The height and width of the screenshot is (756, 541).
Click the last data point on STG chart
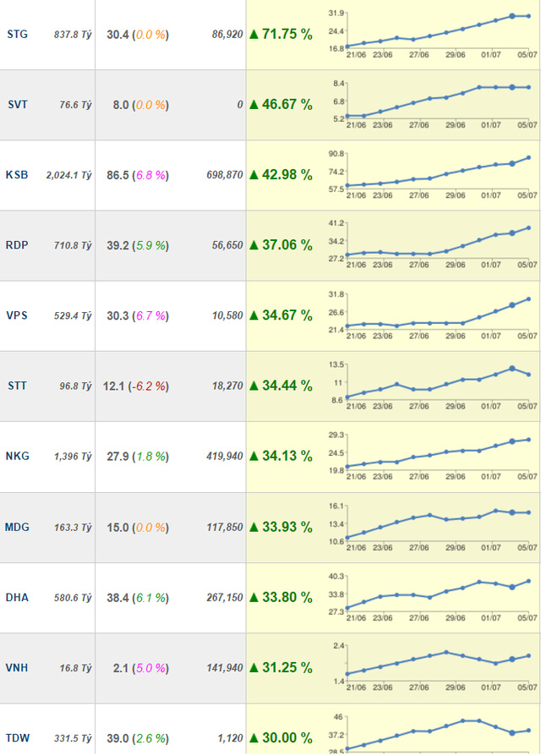coord(529,16)
